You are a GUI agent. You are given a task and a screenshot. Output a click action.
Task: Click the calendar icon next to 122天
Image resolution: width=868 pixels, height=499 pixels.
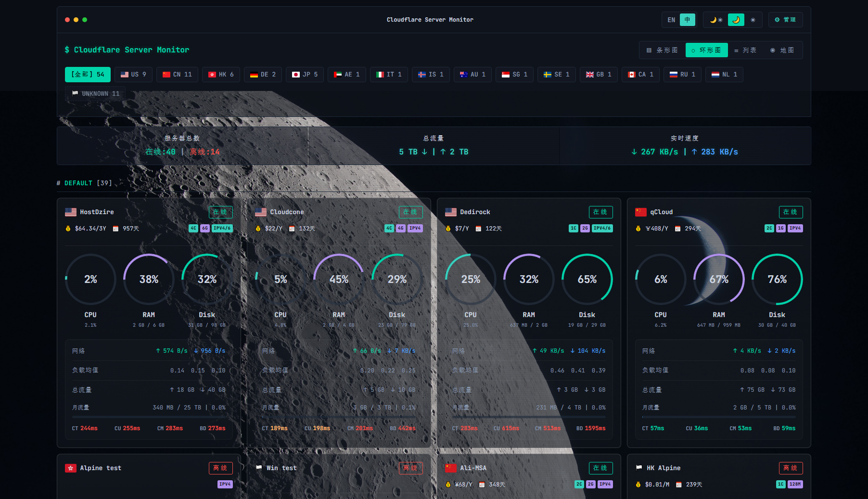pos(478,229)
